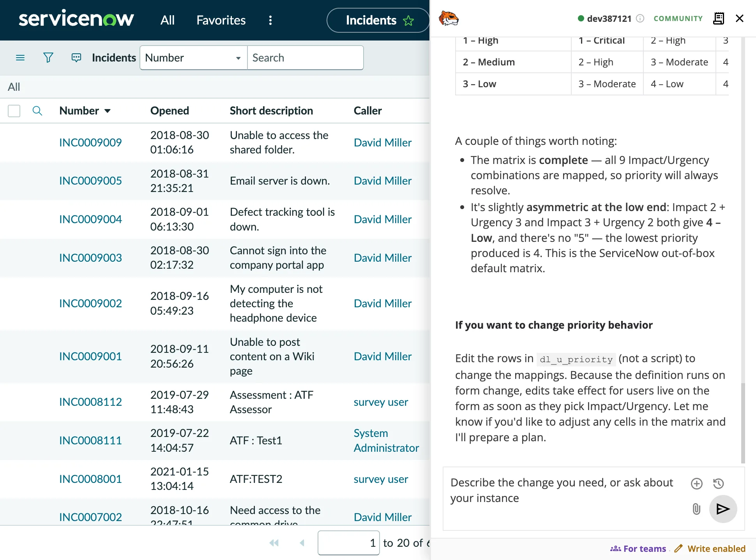This screenshot has height=560, width=756.
Task: Open the All menu in header
Action: coord(168,20)
